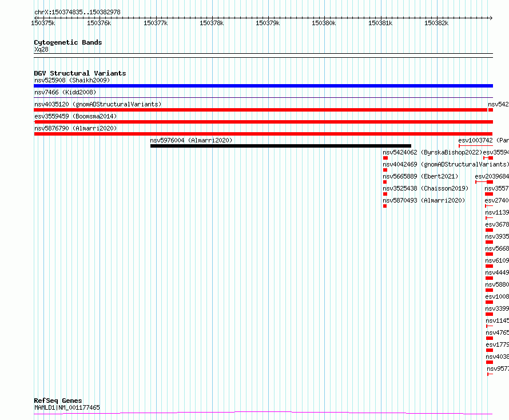The height and width of the screenshot is (420, 509).
Task: Click the red square under nsv5870493
Action: pos(385,206)
